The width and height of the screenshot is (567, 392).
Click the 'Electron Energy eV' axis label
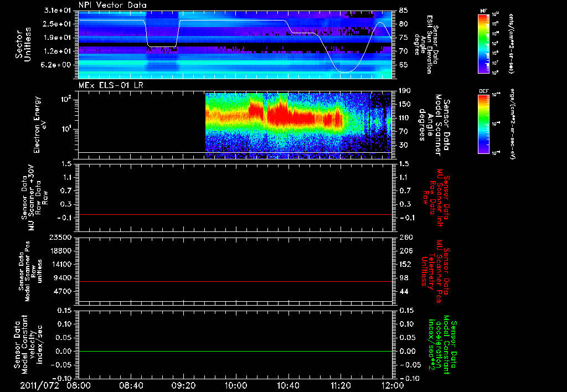(x=39, y=125)
